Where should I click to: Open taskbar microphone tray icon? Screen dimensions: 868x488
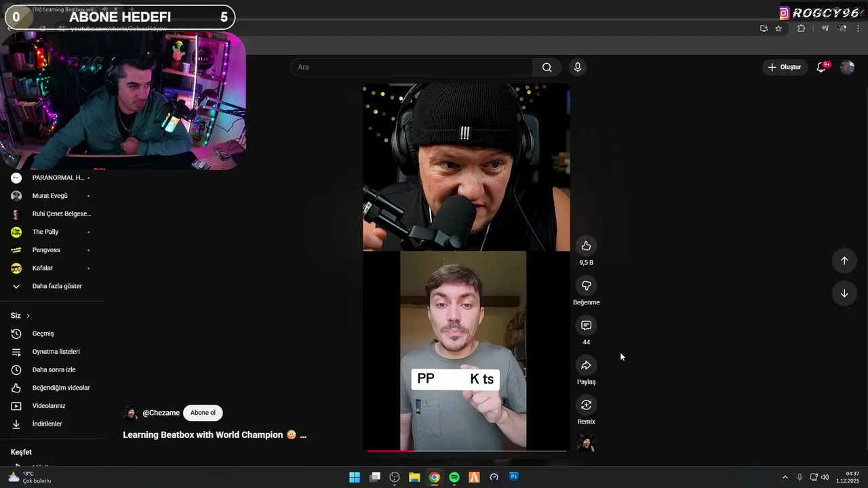pos(800,477)
